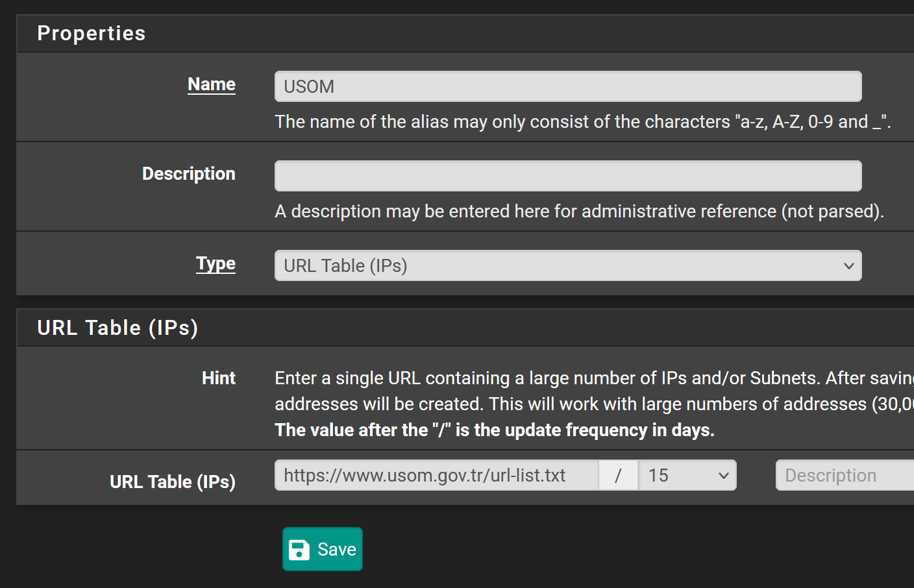
Task: Click the URL Table (IPs) panel heading
Action: [117, 328]
